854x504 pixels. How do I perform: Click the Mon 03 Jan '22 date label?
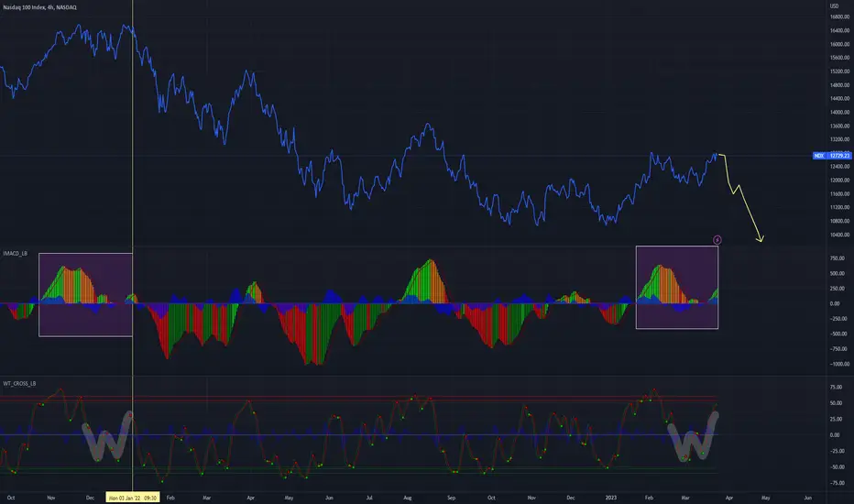tap(132, 498)
